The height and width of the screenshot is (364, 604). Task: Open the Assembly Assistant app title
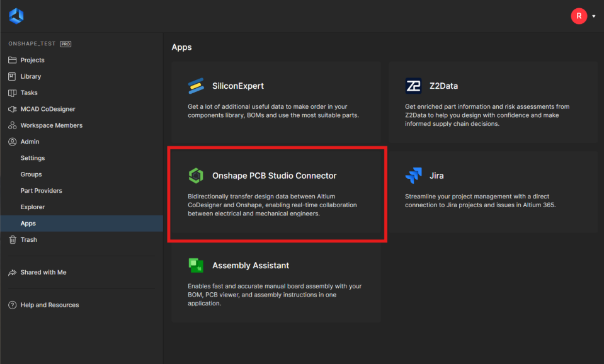(x=251, y=265)
